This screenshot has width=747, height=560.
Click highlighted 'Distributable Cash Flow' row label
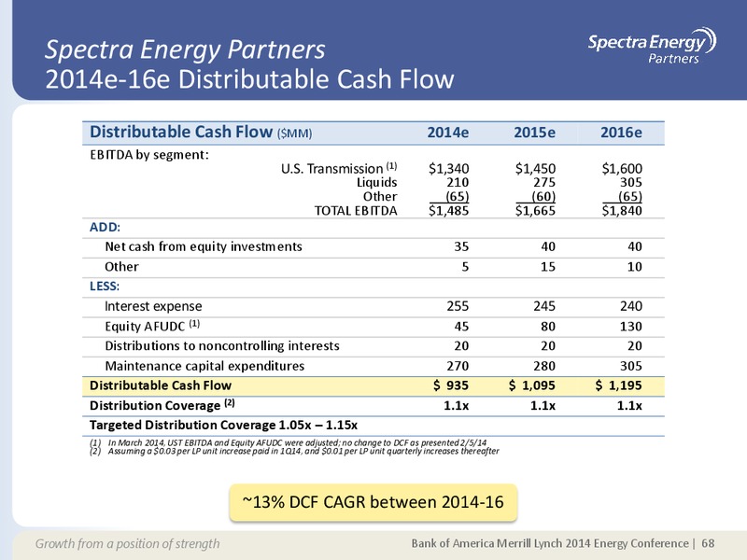(161, 385)
